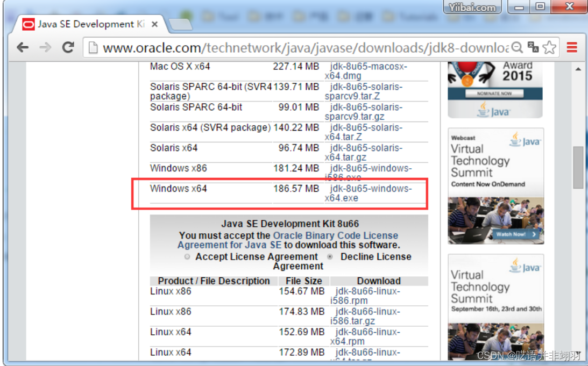Download jdk-8u65-macosx-x64.dmg
588x366 pixels.
click(366, 71)
